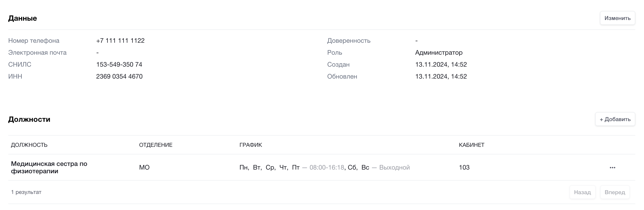Click the МО department cell
The width and height of the screenshot is (644, 210).
click(x=144, y=167)
